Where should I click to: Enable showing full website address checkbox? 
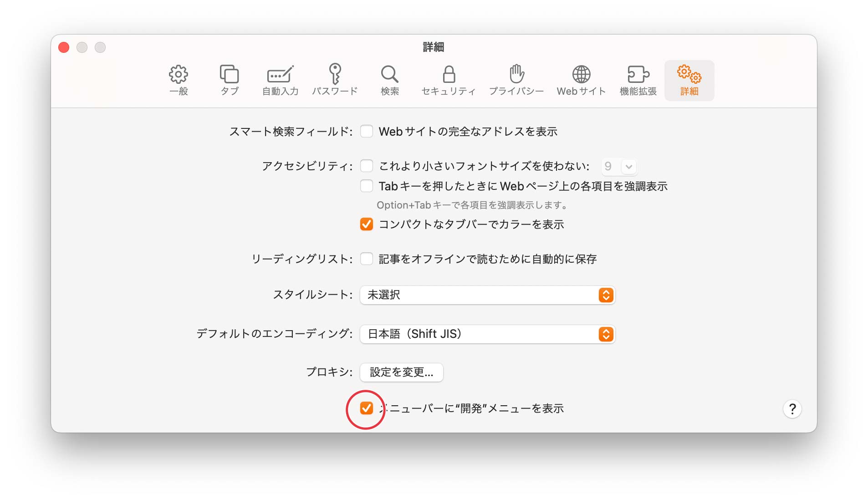[367, 132]
